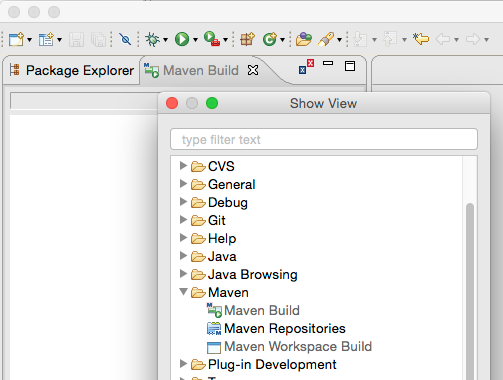Select the Java Browsing category label
Viewport: 503px width, 380px height.
(x=253, y=274)
